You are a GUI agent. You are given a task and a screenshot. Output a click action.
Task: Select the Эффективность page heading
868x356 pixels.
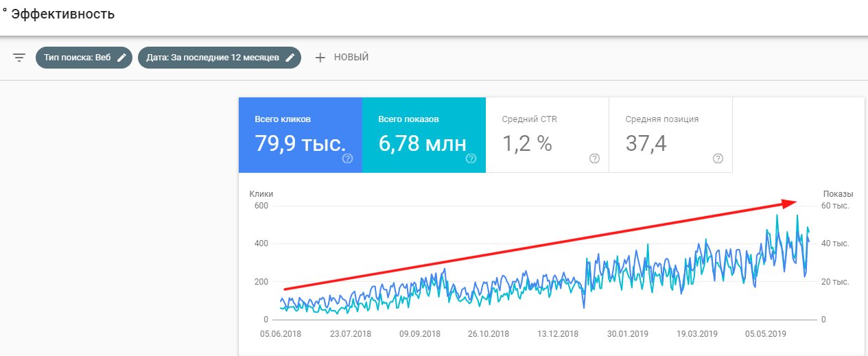pyautogui.click(x=63, y=14)
